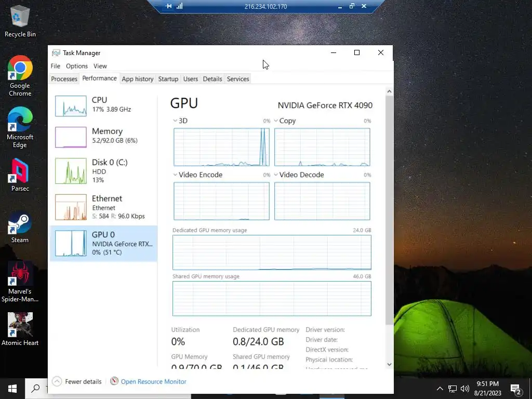Viewport: 532px width, 399px height.
Task: Click the network tray icon
Action: coord(453,389)
